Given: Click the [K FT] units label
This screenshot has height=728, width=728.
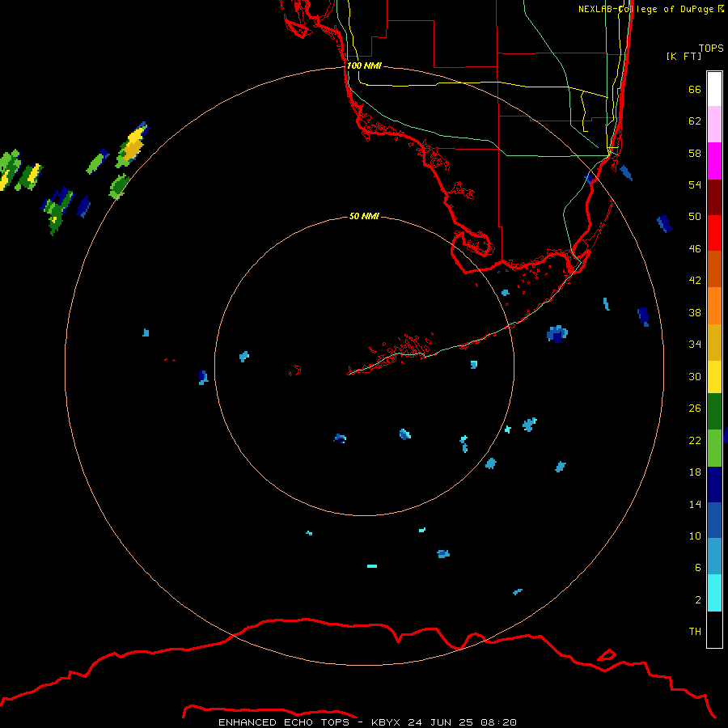Looking at the screenshot, I should point(684,56).
